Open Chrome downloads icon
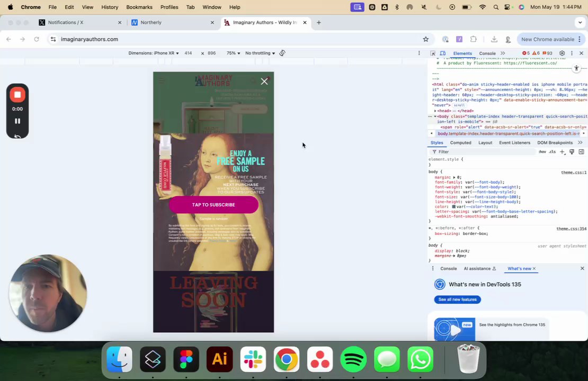588x381 pixels. 494,39
